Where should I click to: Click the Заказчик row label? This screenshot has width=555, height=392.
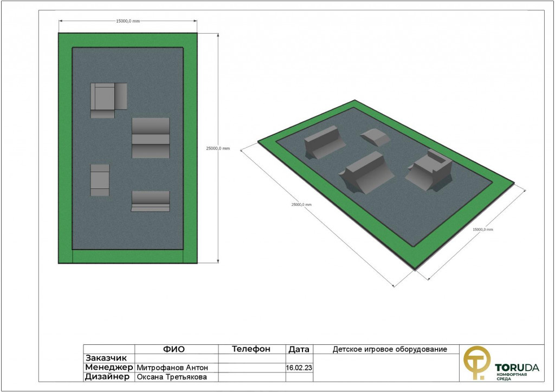coord(107,358)
